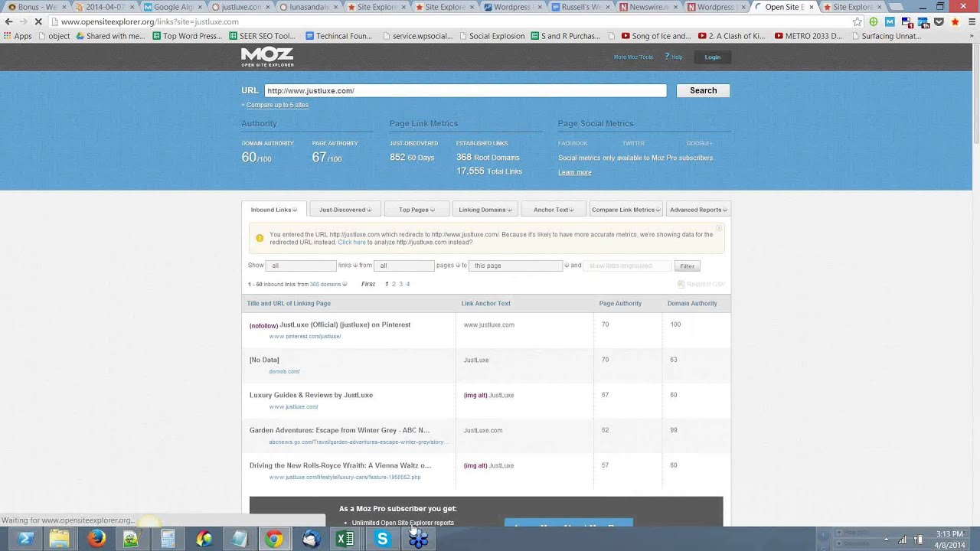Open the Apps shortcut in bookmarks bar
The height and width of the screenshot is (551, 980).
[18, 36]
